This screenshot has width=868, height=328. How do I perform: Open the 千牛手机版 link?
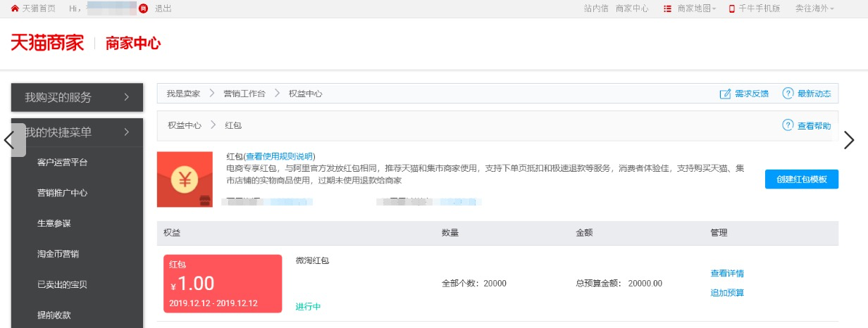[759, 8]
